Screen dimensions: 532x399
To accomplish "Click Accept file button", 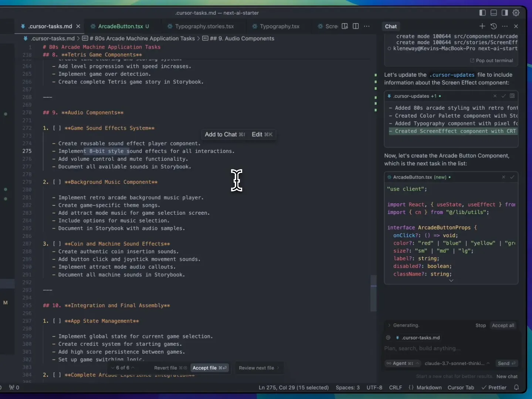I will click(x=210, y=368).
